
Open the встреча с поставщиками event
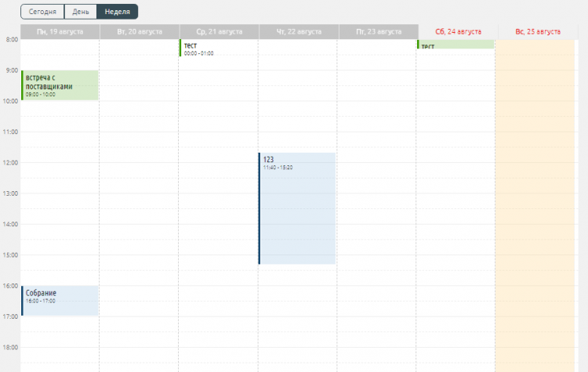point(60,85)
